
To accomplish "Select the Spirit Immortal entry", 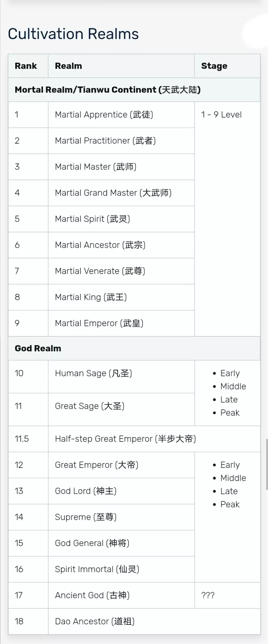I will pyautogui.click(x=97, y=569).
